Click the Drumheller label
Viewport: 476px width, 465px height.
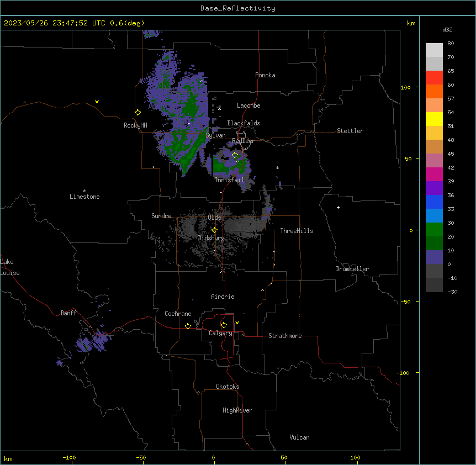tap(352, 269)
